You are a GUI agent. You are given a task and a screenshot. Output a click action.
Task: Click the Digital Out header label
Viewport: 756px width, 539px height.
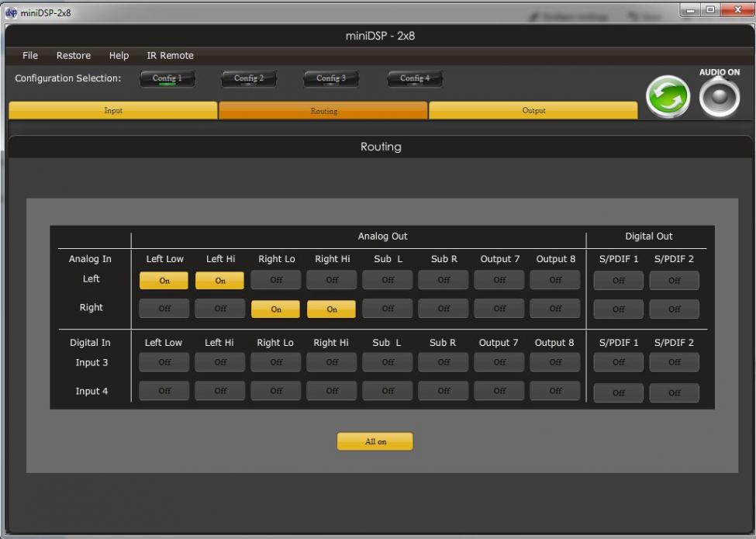[x=648, y=237]
